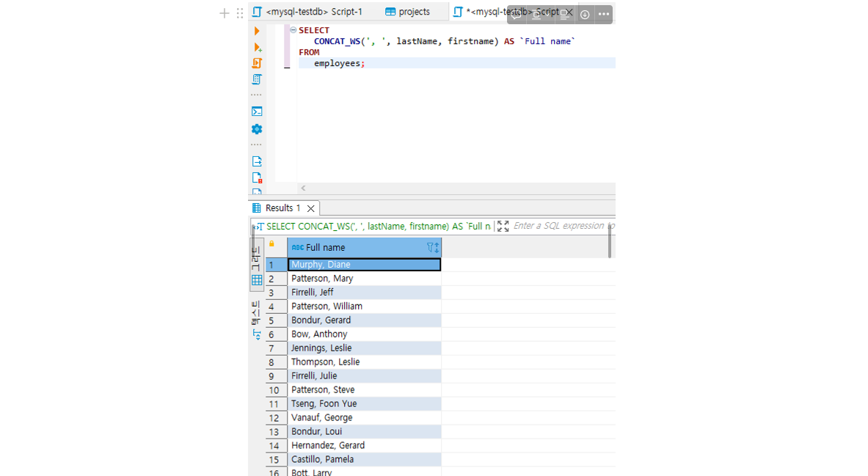Select cell Patterson, Mary
Image resolution: width=868 pixels, height=476 pixels.
click(x=364, y=279)
